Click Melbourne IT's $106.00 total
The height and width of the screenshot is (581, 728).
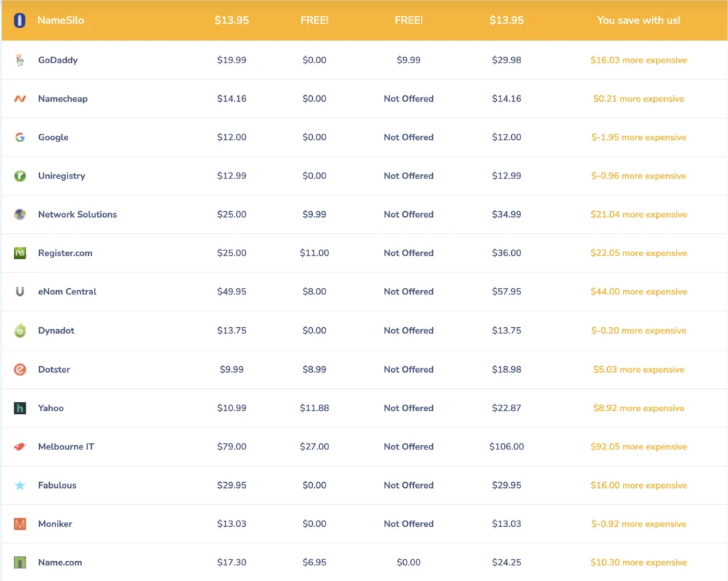506,447
